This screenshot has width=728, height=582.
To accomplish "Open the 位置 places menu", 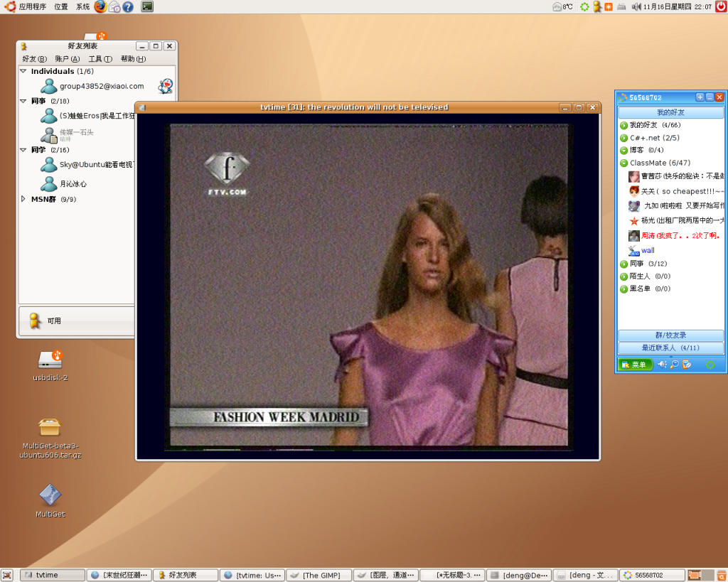I will [x=61, y=6].
